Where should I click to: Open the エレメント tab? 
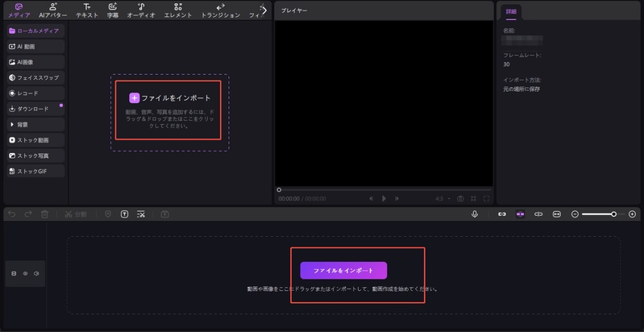(178, 10)
